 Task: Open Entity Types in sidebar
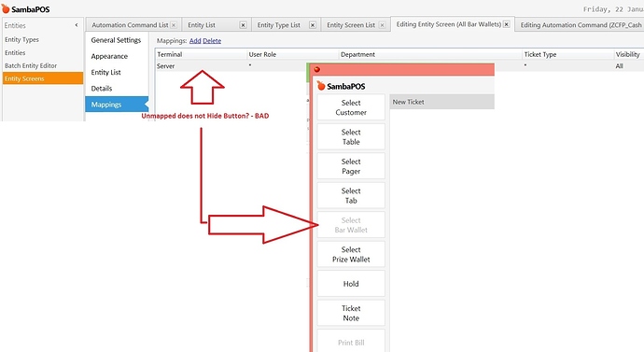21,39
